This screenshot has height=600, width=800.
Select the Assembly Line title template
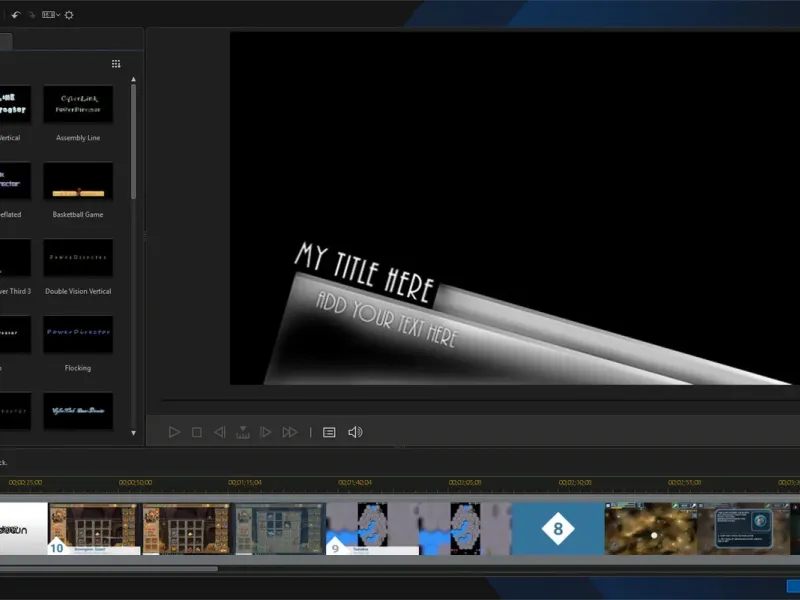coord(78,104)
